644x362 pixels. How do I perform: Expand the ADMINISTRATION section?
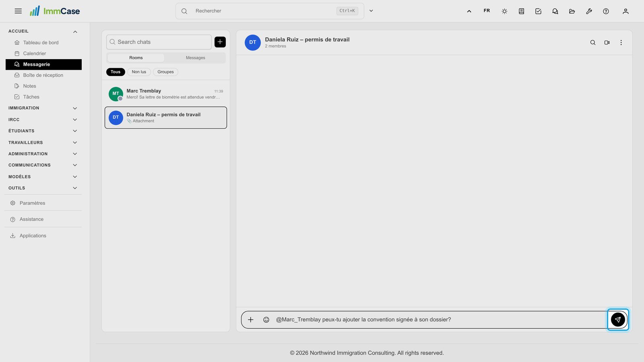point(43,154)
